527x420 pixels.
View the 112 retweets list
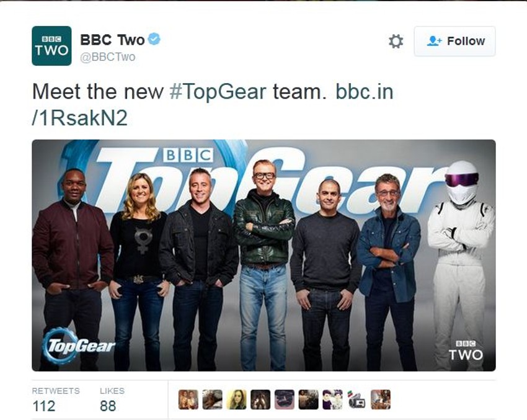point(56,400)
